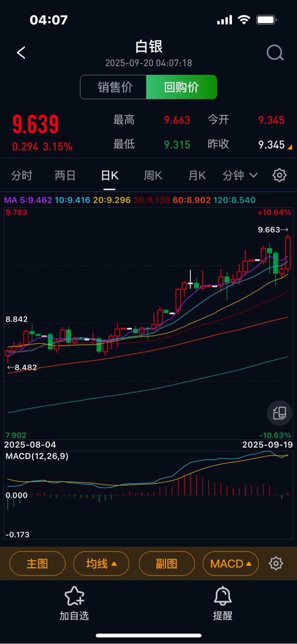Expand the 分钟 interval dropdown

pos(240,175)
